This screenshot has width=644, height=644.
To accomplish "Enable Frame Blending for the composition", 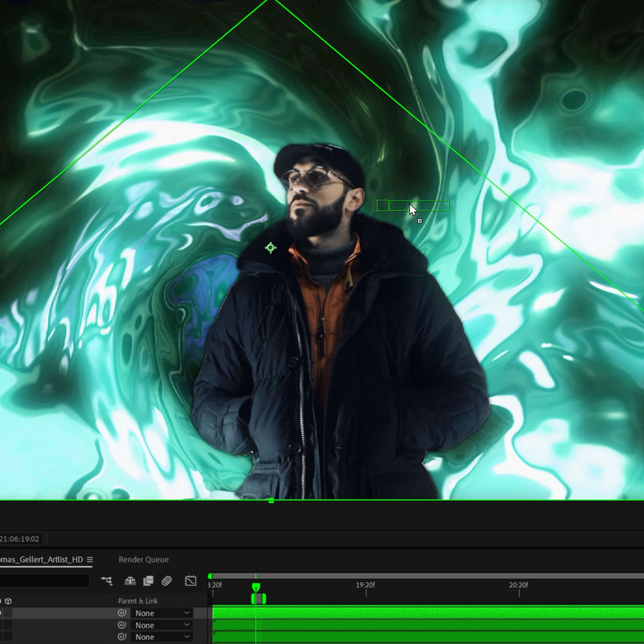I will [147, 579].
